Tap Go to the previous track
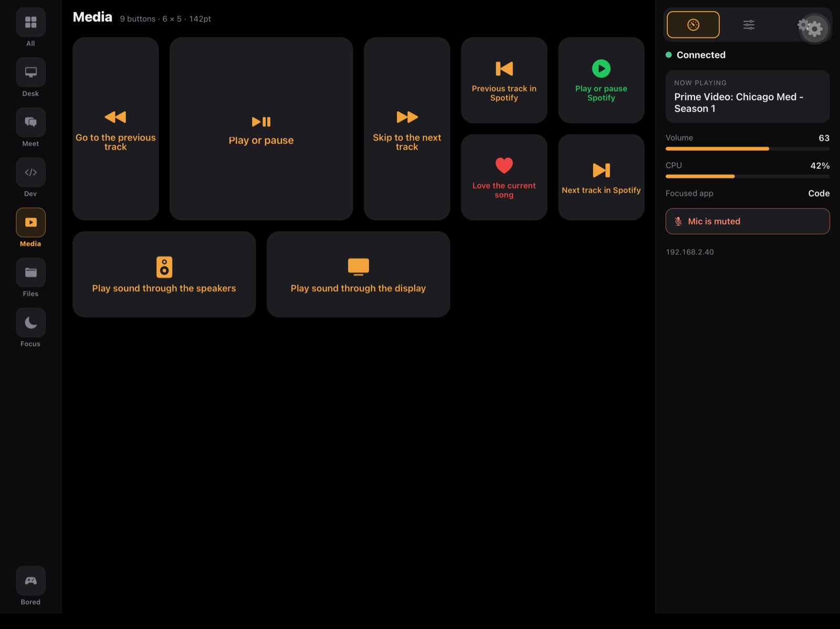Screen dimensions: 840x629 tap(115, 129)
